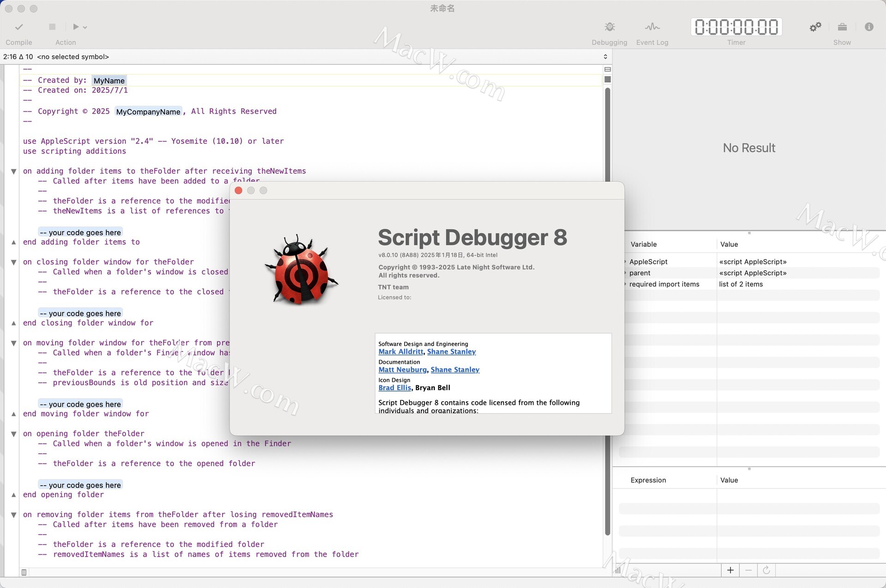
Task: Collapse the moving folder window handler
Action: point(14,343)
